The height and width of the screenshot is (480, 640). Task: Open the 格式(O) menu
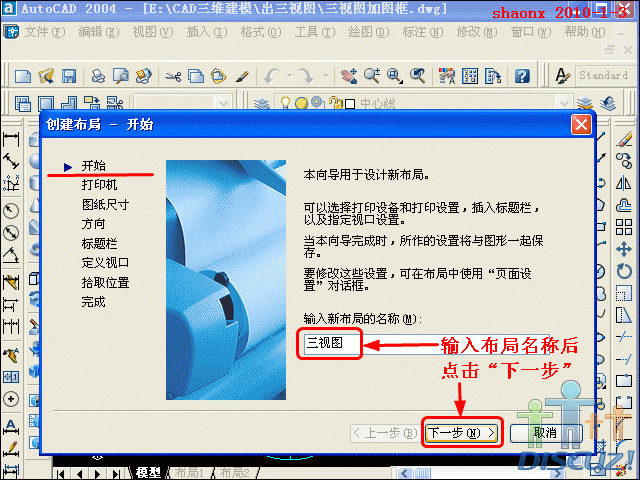coord(260,32)
